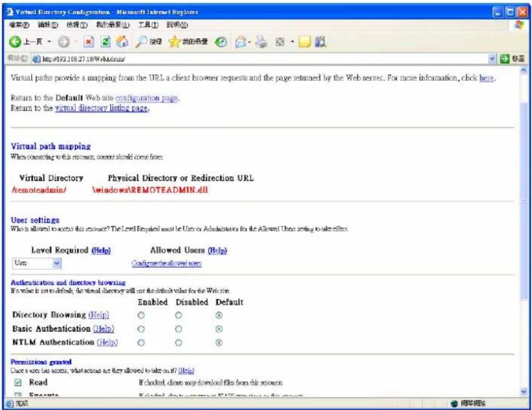Open the Help menu (last menu)

177,25
